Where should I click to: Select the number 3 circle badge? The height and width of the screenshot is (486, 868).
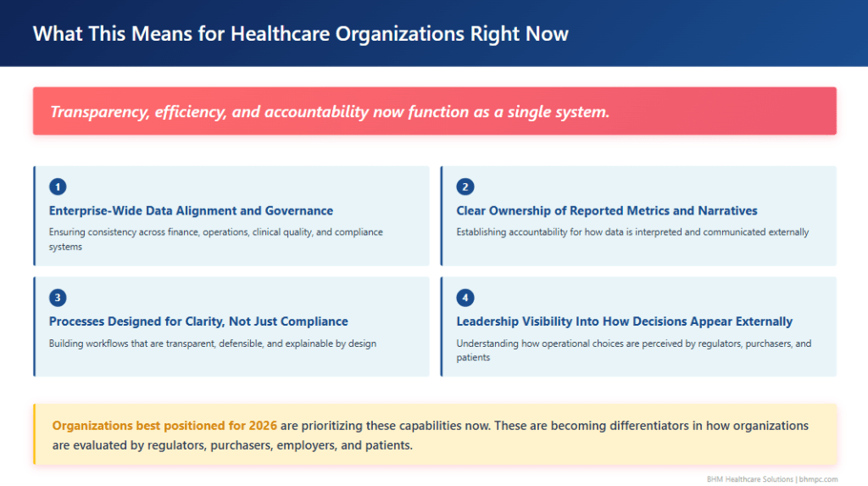[x=58, y=298]
